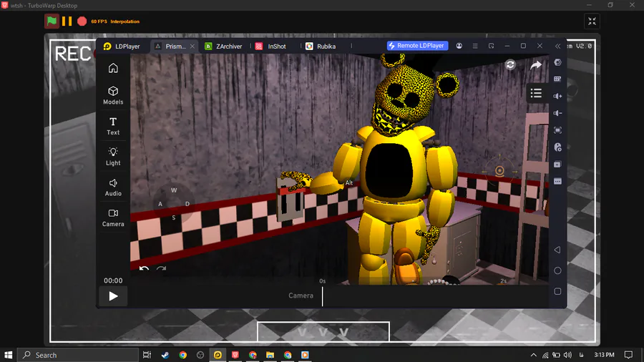Go to the Prism home screen
The width and height of the screenshot is (644, 362).
tap(113, 68)
